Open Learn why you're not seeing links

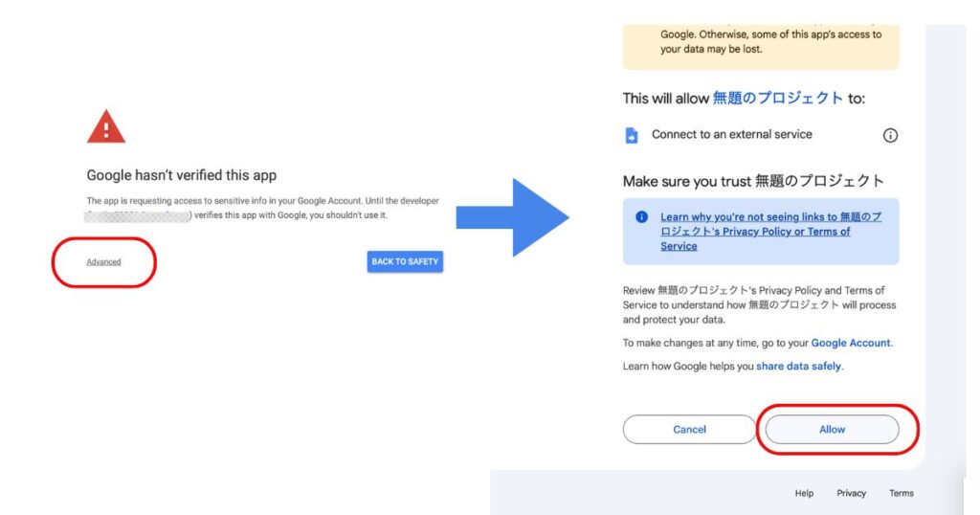771,232
